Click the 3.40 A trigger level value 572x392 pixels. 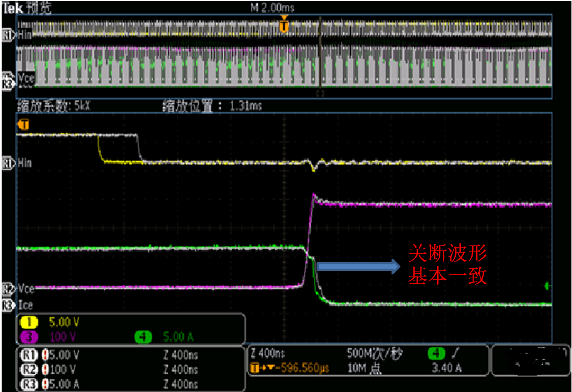coord(446,367)
